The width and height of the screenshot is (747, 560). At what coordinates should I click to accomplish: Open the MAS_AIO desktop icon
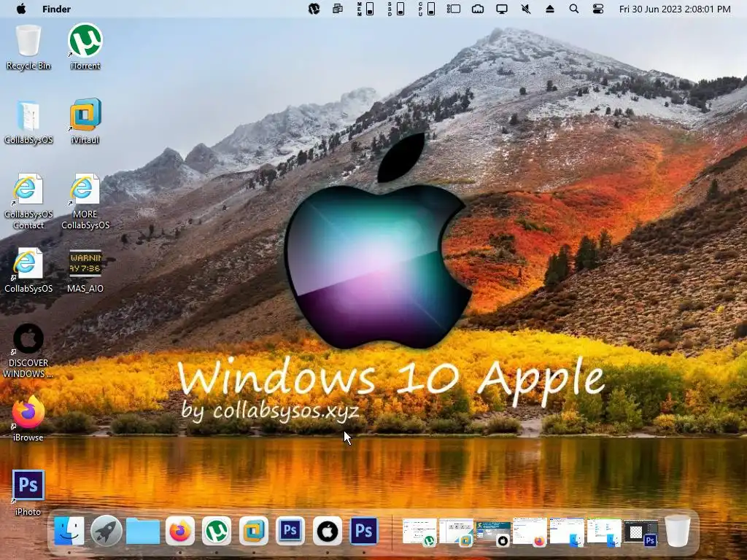point(85,270)
